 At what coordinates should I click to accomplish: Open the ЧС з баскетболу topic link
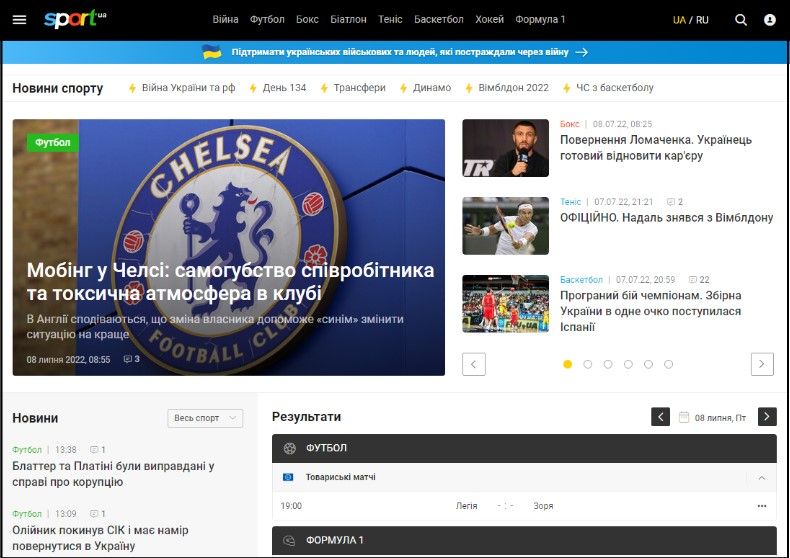coord(615,88)
